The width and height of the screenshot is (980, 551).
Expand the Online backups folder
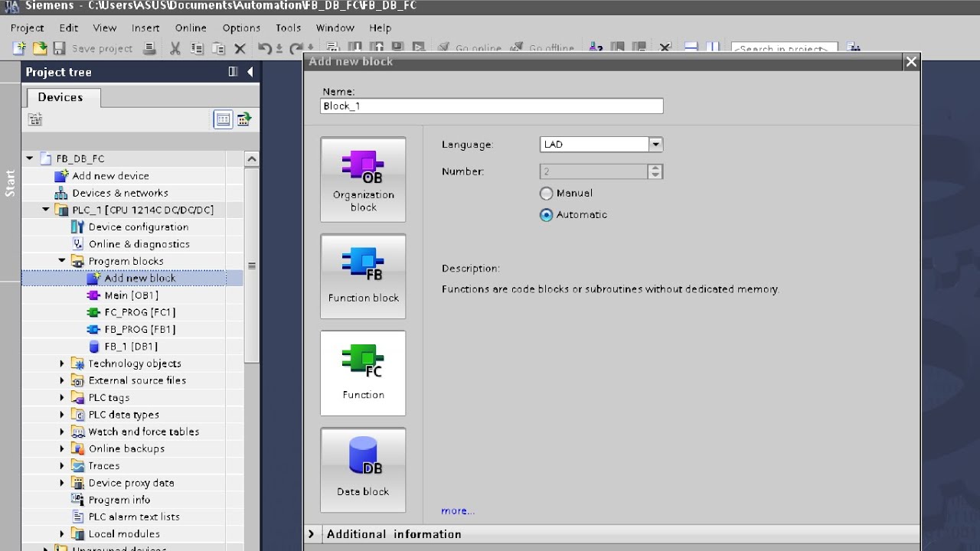[x=62, y=448]
